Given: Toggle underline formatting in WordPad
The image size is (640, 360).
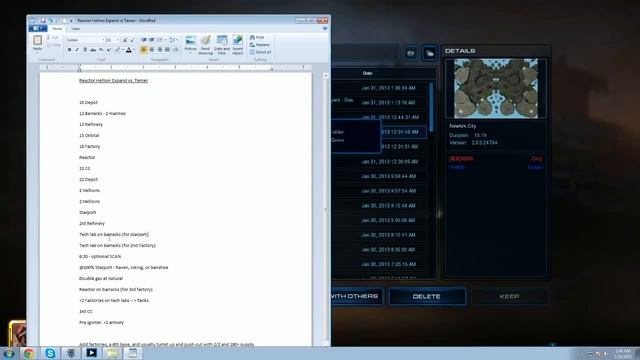Looking at the screenshot, I should (x=85, y=50).
